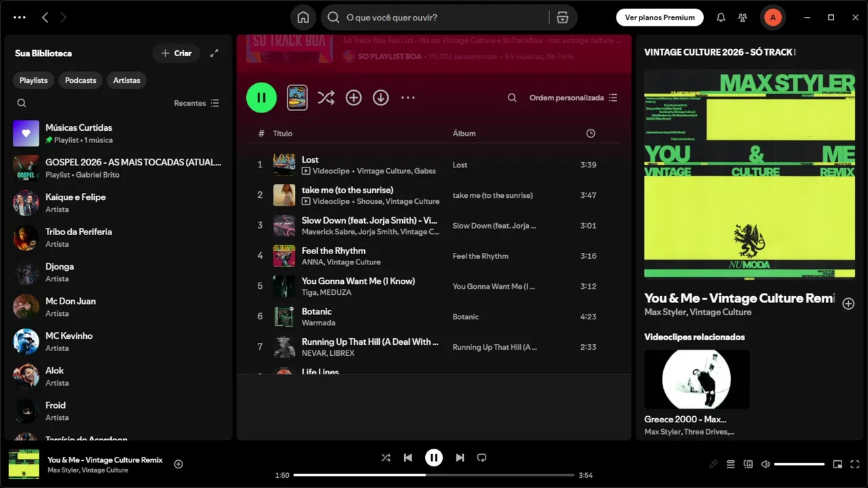Open the three-dot app menu
The width and height of the screenshot is (868, 488).
pos(20,18)
